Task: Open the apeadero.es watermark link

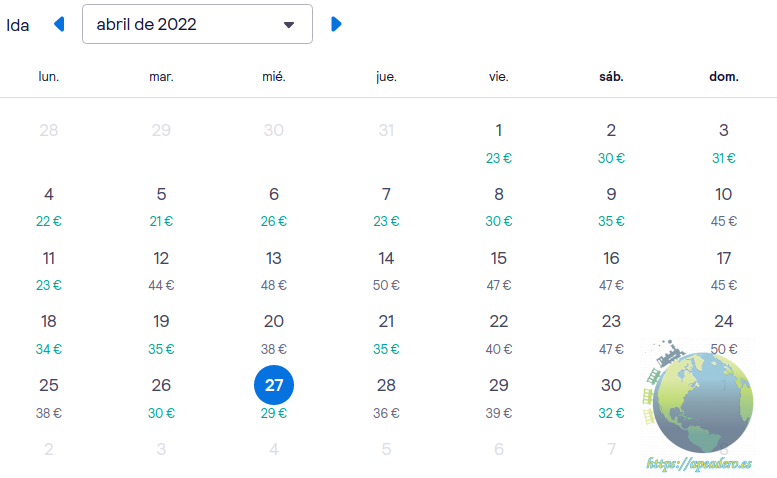Action: pyautogui.click(x=698, y=465)
